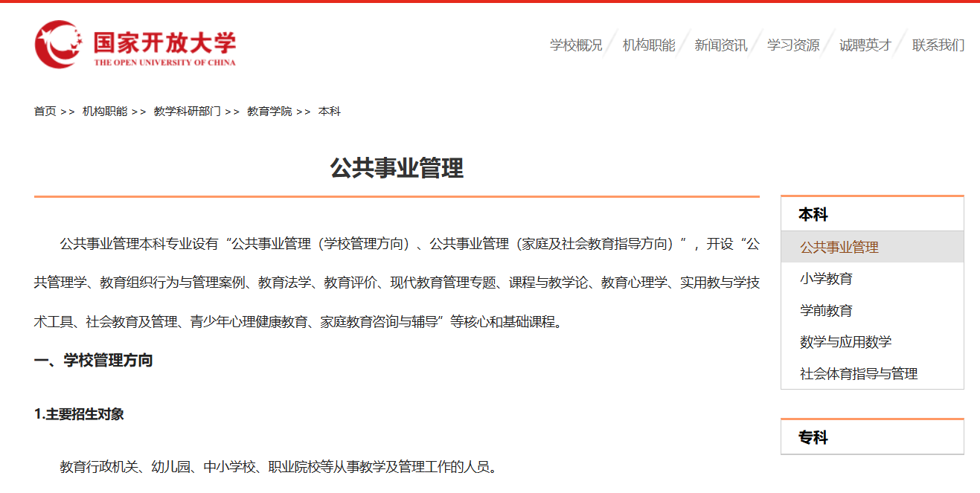Go to 首页 via breadcrumb
This screenshot has width=980, height=493.
(x=45, y=112)
